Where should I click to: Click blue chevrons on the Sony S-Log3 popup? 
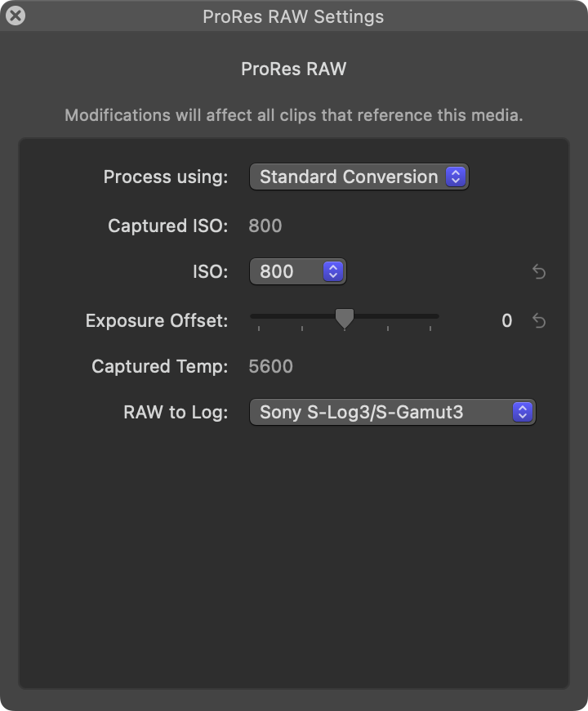point(523,412)
